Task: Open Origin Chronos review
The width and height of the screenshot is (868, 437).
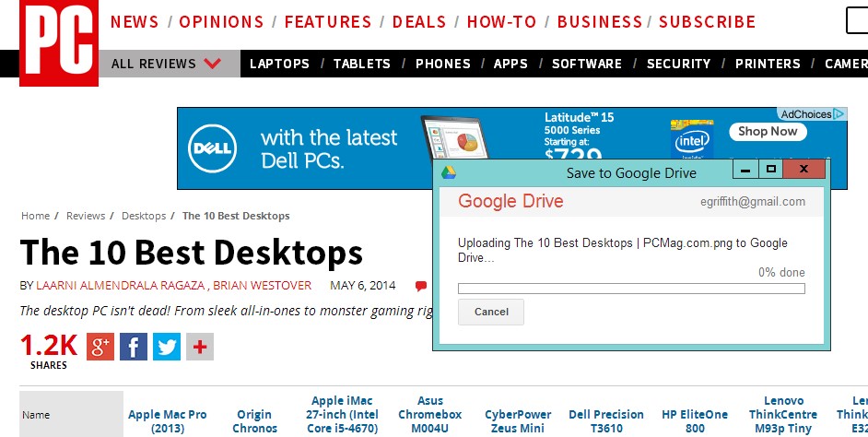Action: tap(254, 421)
